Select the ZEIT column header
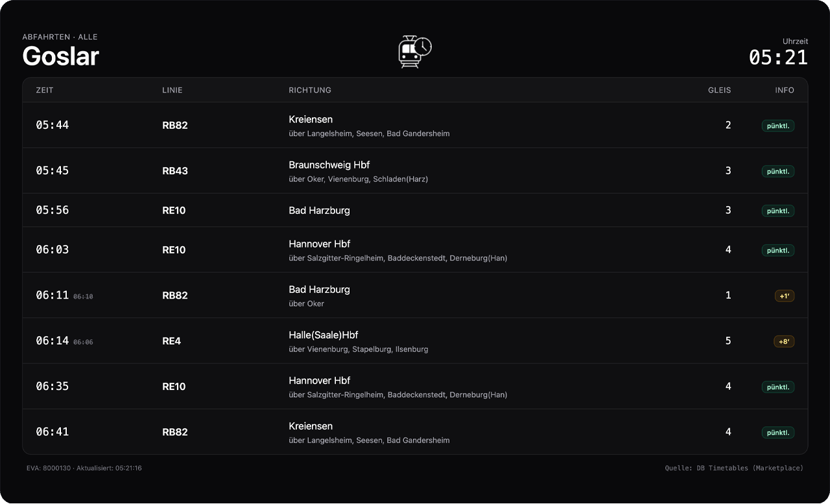Screen dimensions: 830x504 pyautogui.click(x=45, y=90)
